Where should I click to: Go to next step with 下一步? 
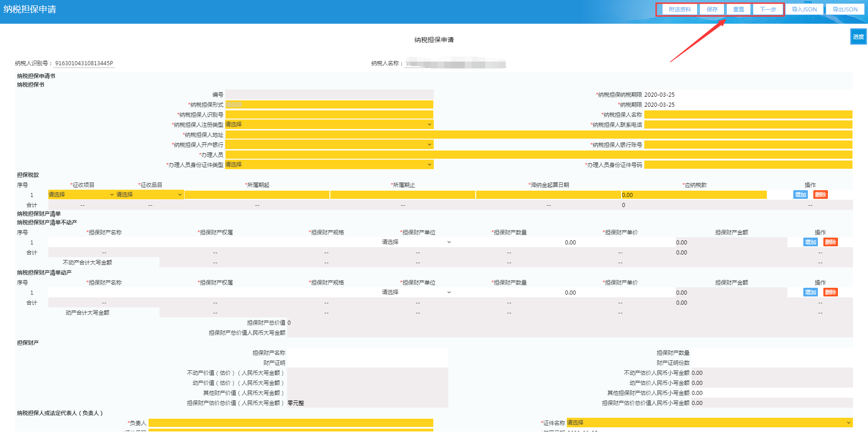[x=767, y=10]
